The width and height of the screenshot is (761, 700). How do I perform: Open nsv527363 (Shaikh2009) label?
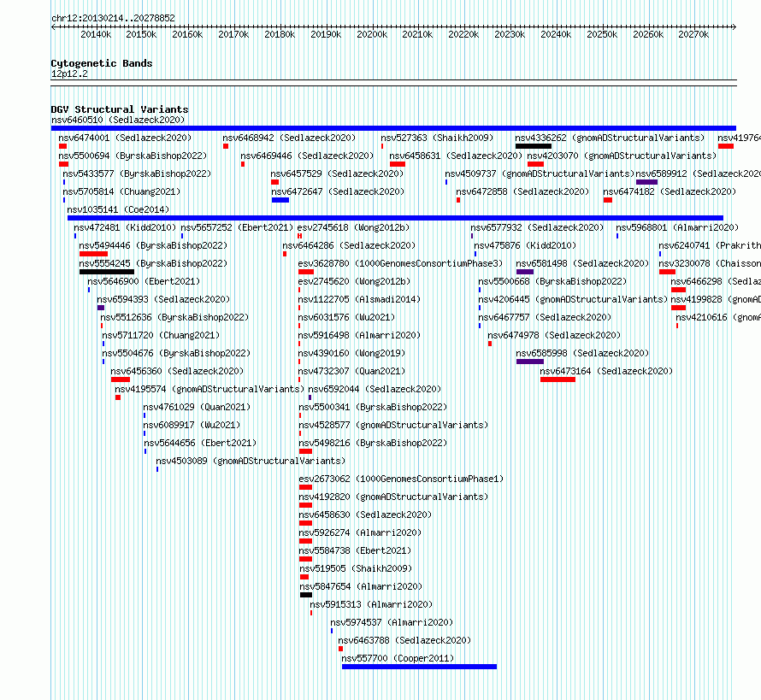point(437,138)
